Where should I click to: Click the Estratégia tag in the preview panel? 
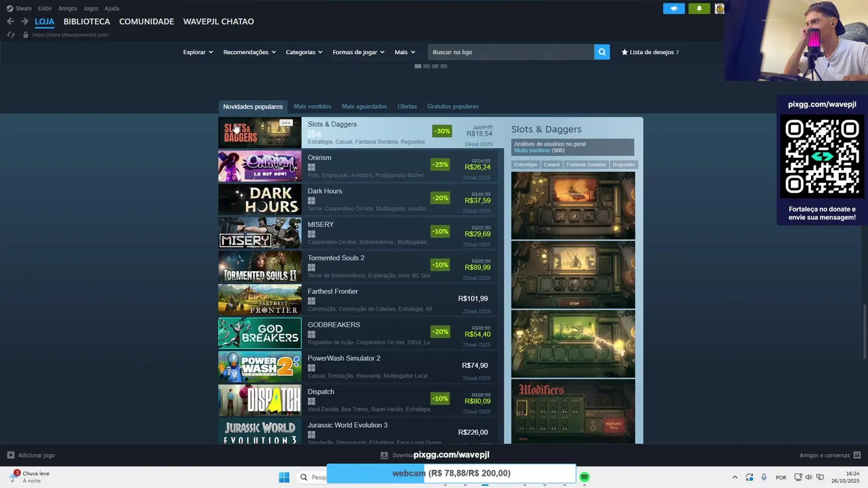coord(526,165)
